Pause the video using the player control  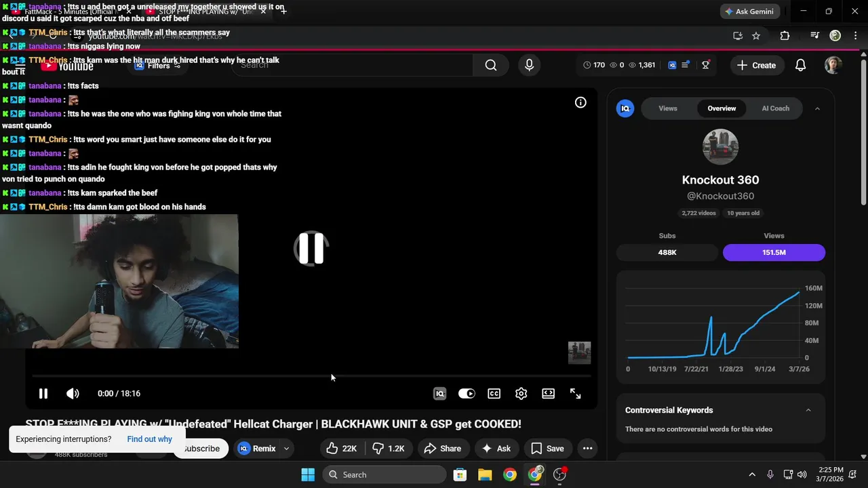[x=43, y=393]
